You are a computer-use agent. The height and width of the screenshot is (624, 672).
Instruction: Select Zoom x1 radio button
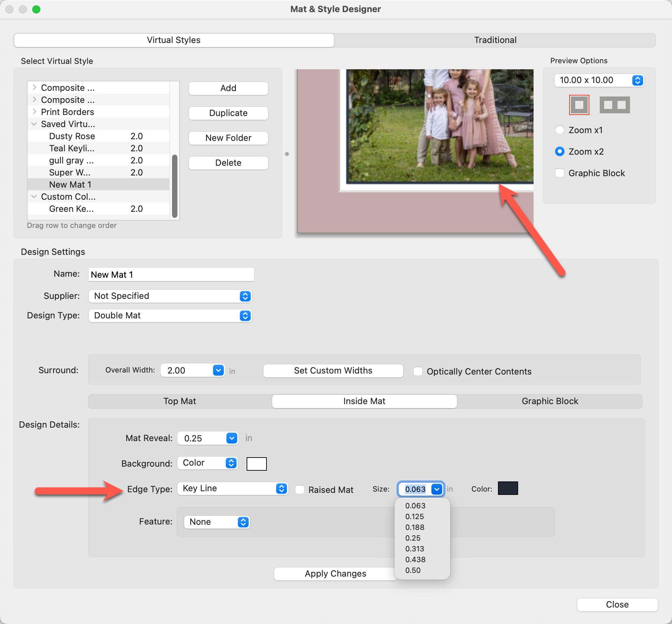coord(559,130)
